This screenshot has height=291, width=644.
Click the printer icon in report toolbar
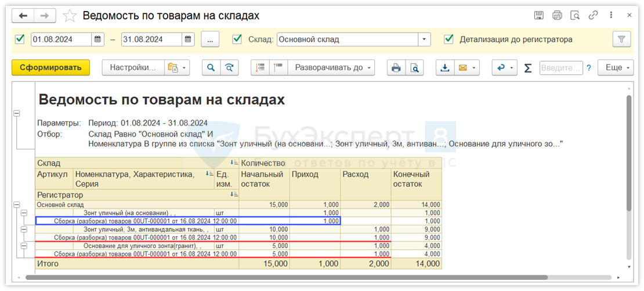click(x=396, y=68)
